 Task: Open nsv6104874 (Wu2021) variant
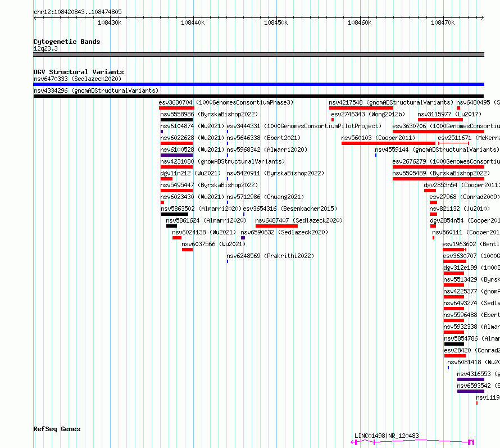coord(192,126)
